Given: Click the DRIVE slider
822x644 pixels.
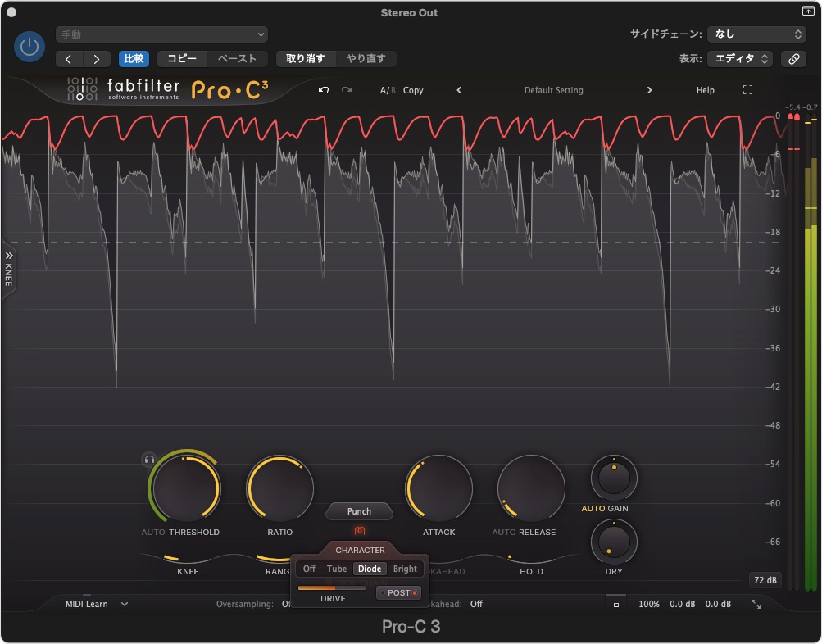Looking at the screenshot, I should point(332,587).
